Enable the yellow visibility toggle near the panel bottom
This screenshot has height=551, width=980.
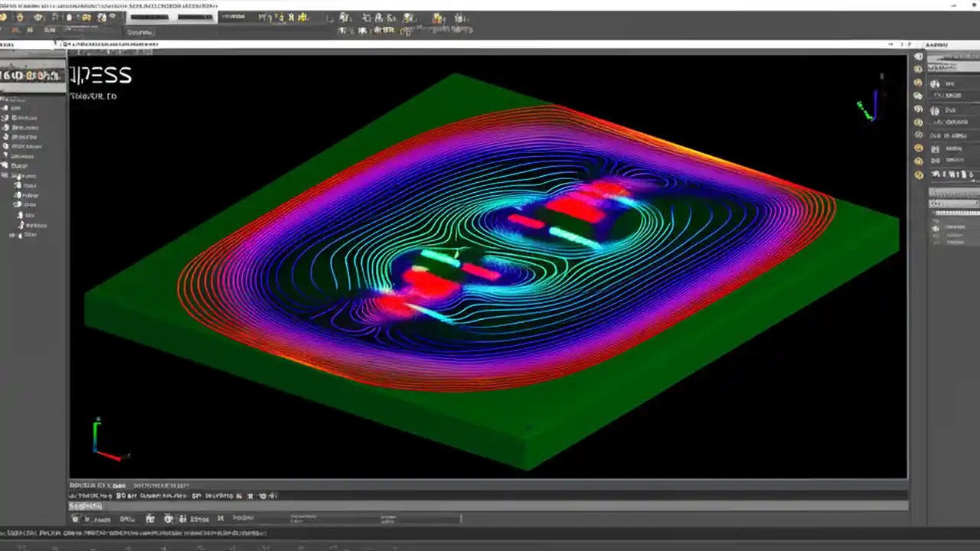tap(919, 174)
